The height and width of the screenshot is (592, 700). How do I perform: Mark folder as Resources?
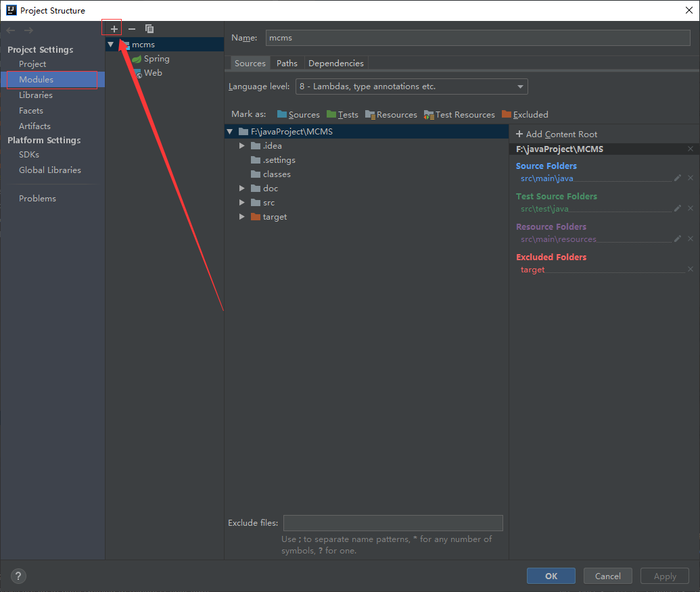point(391,115)
